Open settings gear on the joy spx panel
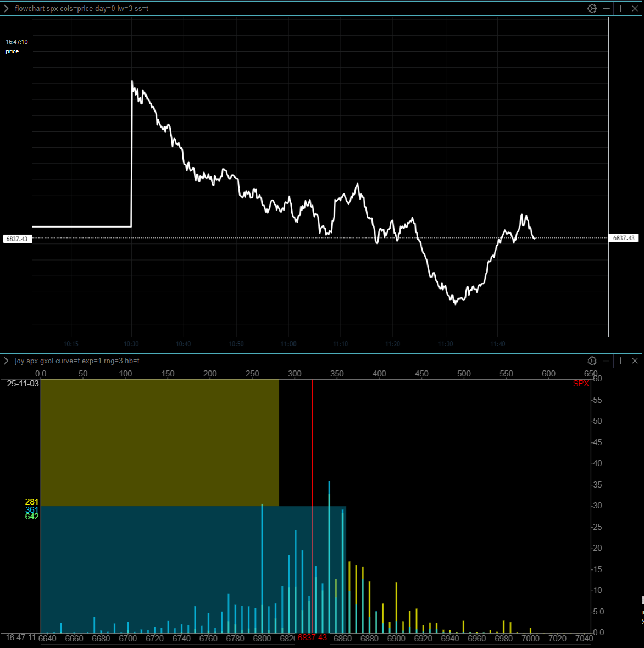 tap(592, 361)
